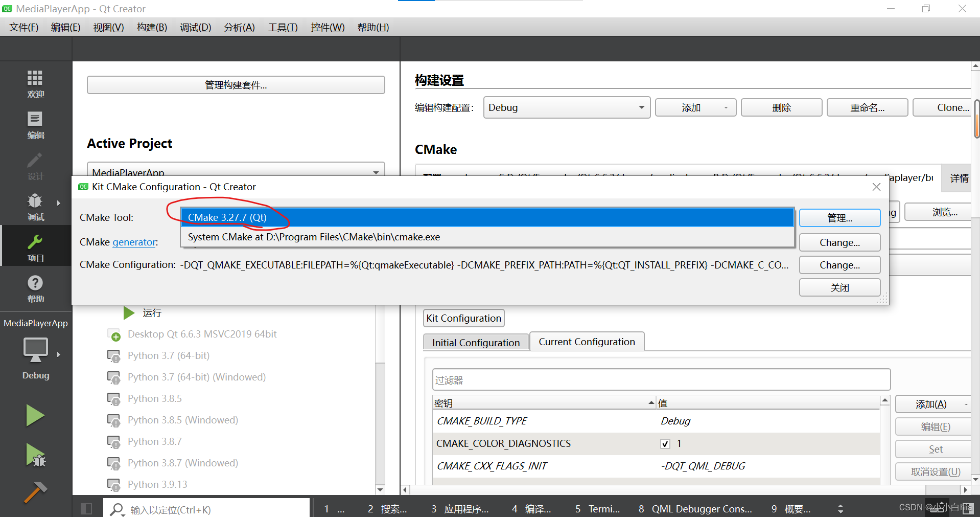Open the Help mode icon
The height and width of the screenshot is (517, 980).
[x=35, y=288]
